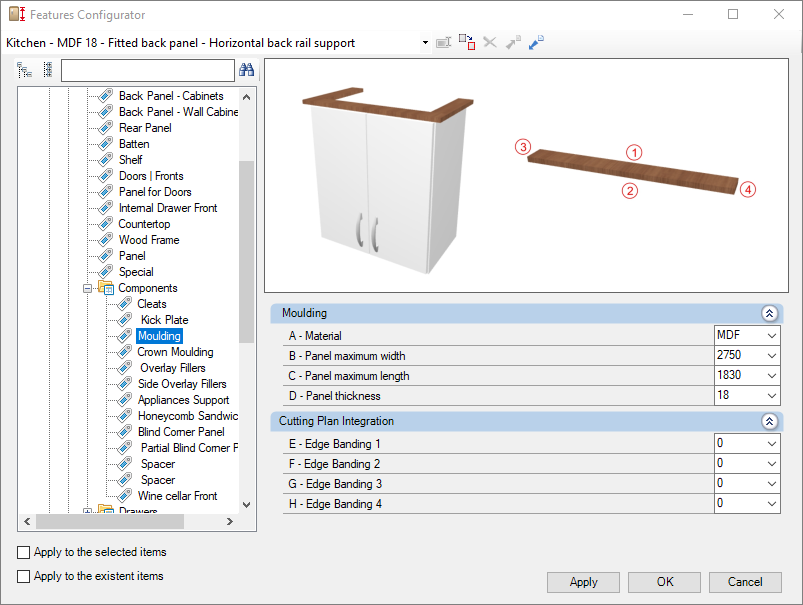This screenshot has height=605, width=803.
Task: Click the expand tree icon left of search box
Action: point(25,70)
